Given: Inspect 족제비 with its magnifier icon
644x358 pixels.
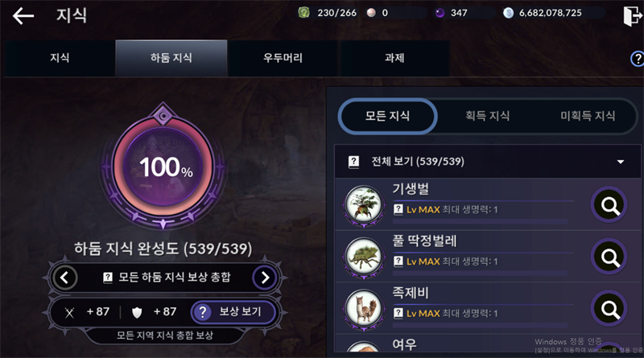Looking at the screenshot, I should [x=609, y=308].
